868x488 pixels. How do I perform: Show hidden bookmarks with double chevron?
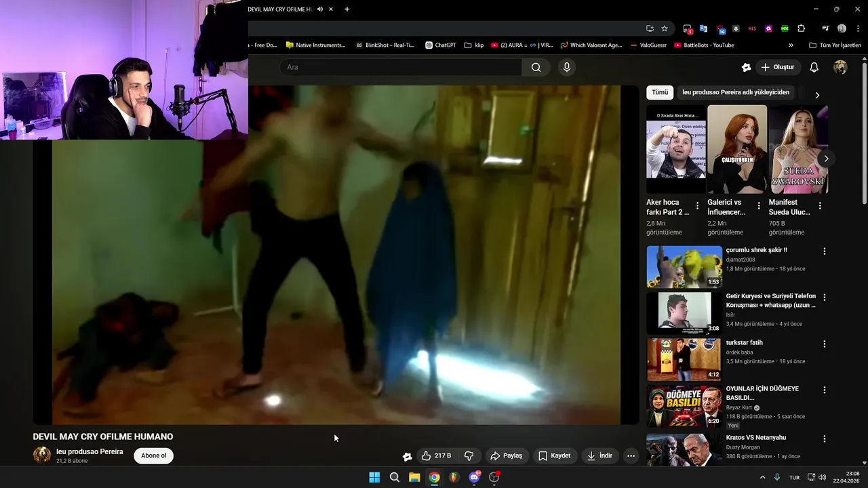click(x=791, y=45)
